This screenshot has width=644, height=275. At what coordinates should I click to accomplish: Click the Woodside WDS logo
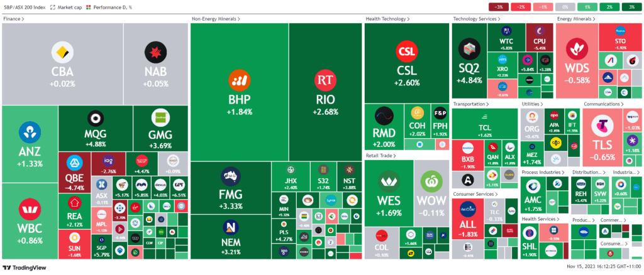[577, 48]
